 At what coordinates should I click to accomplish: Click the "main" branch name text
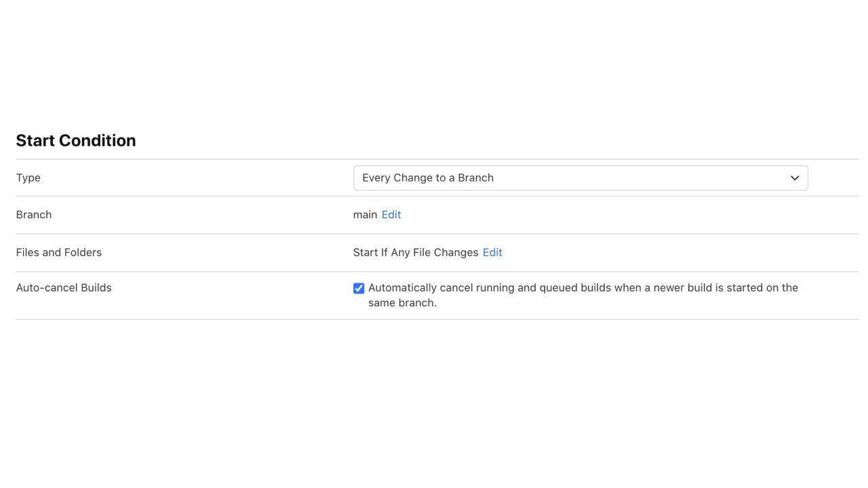click(x=364, y=214)
